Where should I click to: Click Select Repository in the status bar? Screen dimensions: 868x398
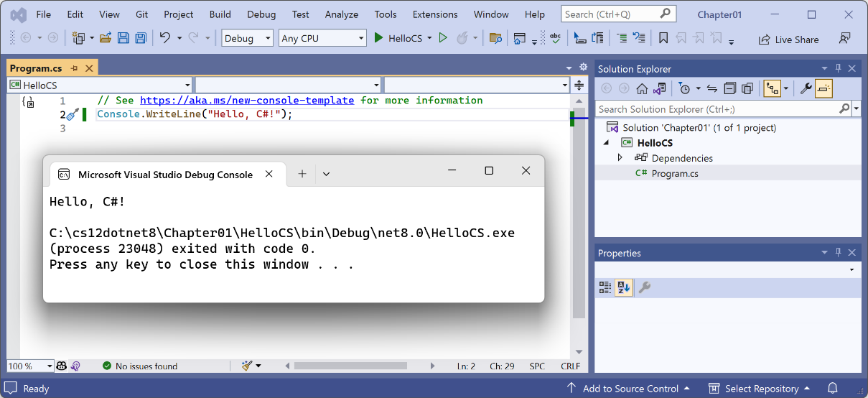click(761, 389)
